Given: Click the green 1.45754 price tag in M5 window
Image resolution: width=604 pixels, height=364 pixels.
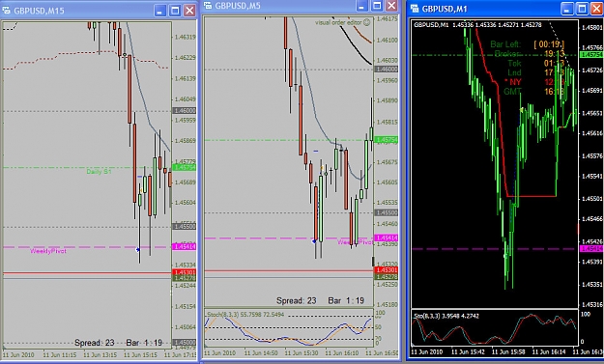Looking at the screenshot, I should [387, 140].
